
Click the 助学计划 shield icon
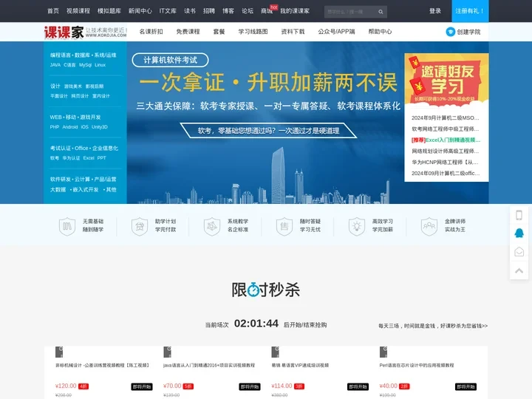140,226
